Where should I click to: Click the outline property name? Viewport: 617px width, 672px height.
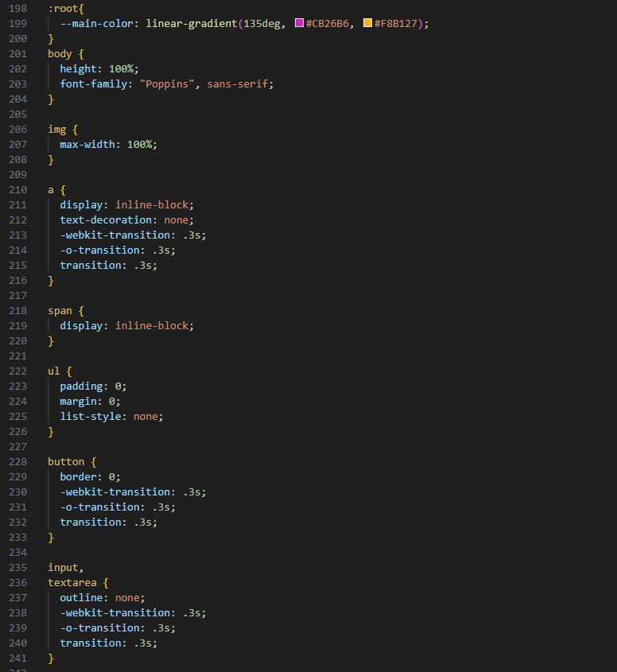[x=81, y=598]
